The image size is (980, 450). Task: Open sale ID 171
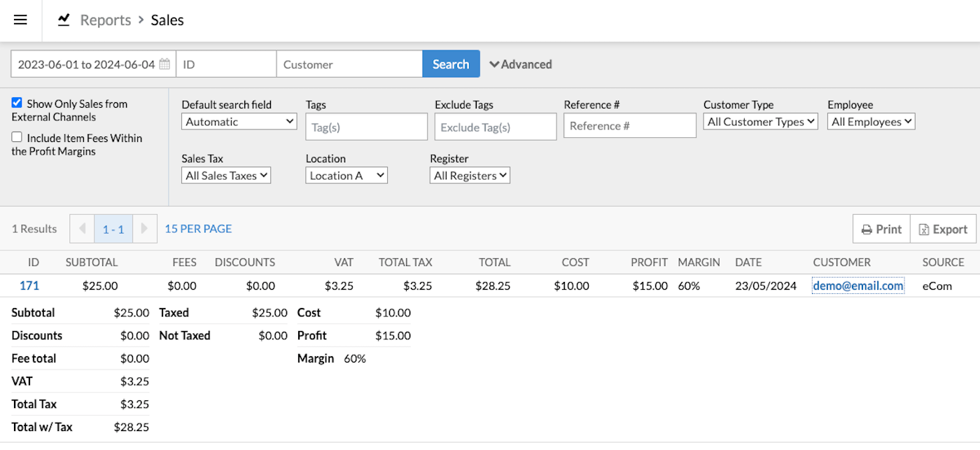(29, 286)
